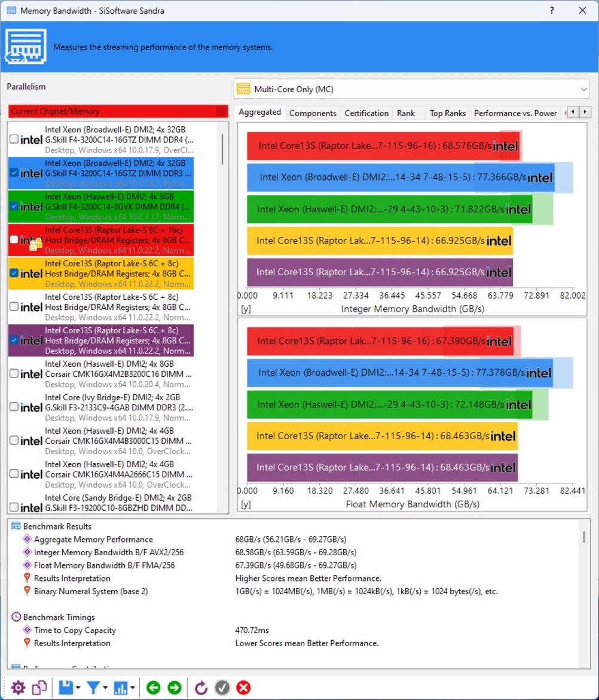Check the Corsair CMK16GX4M4A2666C15 entry
Viewport: 599px width, 700px height.
coord(14,474)
